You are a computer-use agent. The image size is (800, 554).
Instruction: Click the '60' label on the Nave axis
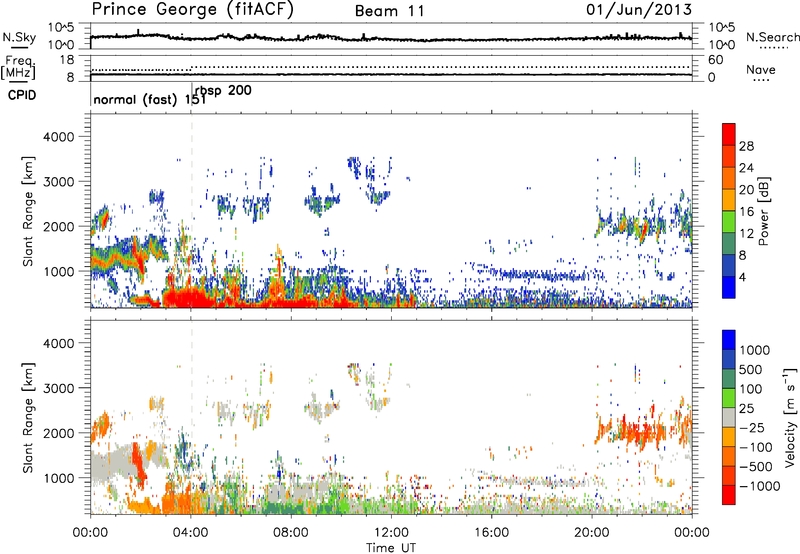click(x=715, y=60)
